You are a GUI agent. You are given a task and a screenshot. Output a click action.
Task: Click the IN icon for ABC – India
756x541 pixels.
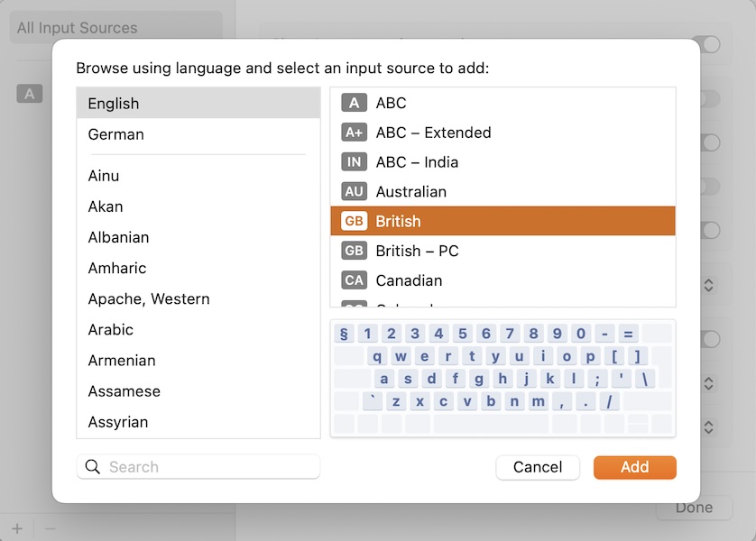pos(354,162)
